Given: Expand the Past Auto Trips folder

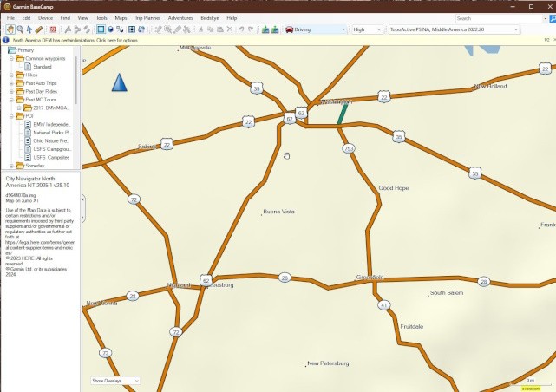Looking at the screenshot, I should [x=11, y=83].
